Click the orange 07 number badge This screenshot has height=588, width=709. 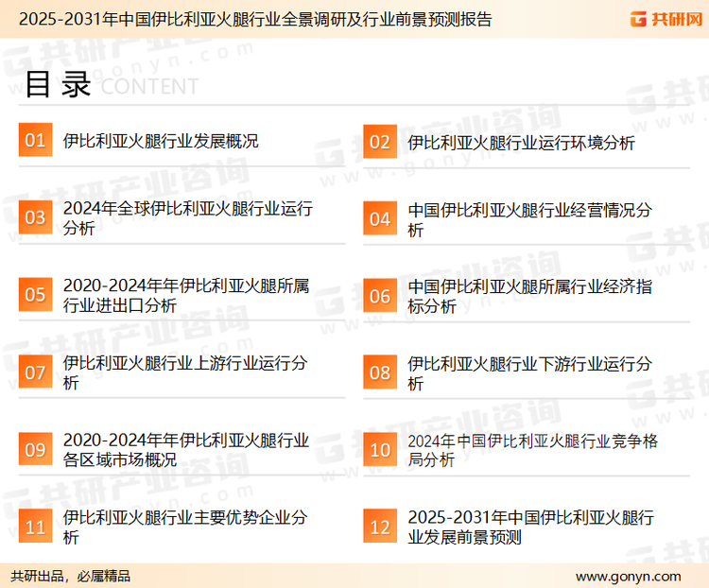[x=35, y=372]
